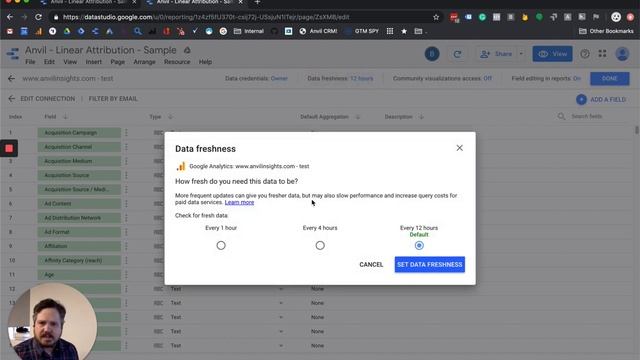The height and width of the screenshot is (360, 640).
Task: Click the blue View button
Action: pos(552,54)
